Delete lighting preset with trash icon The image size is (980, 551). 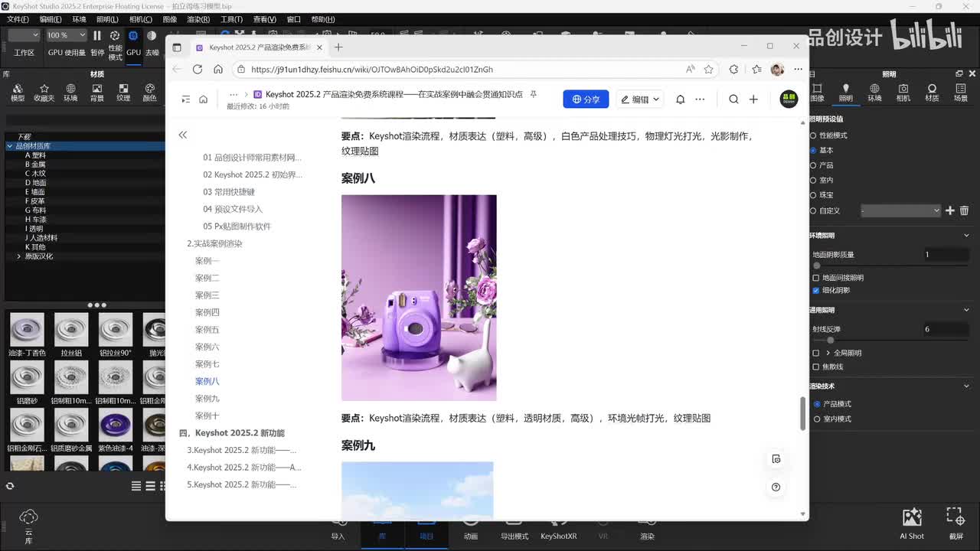coord(964,210)
